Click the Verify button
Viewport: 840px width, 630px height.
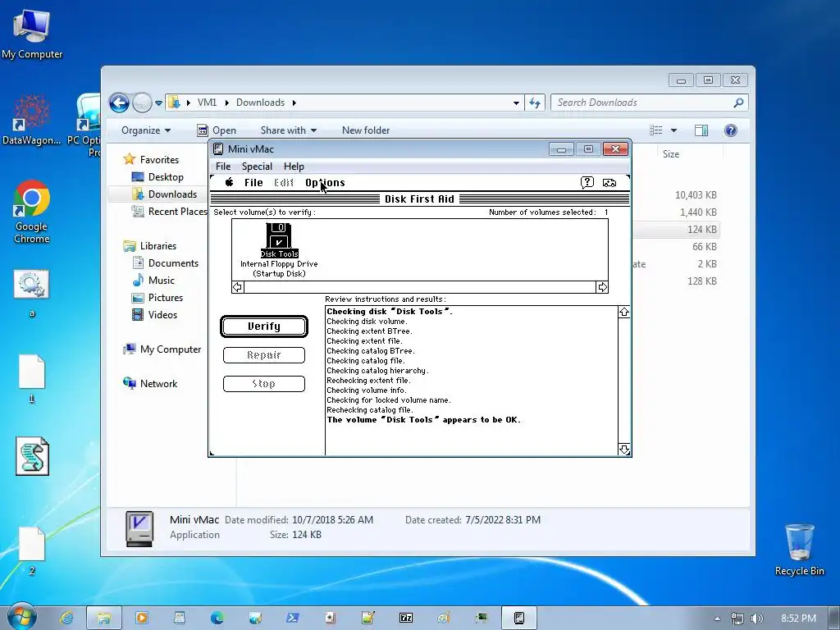point(264,326)
